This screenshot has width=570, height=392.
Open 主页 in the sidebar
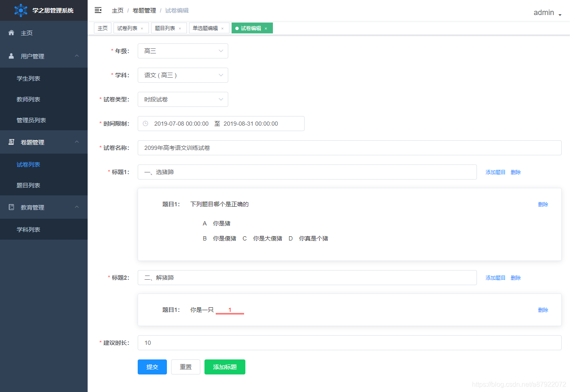pos(44,33)
